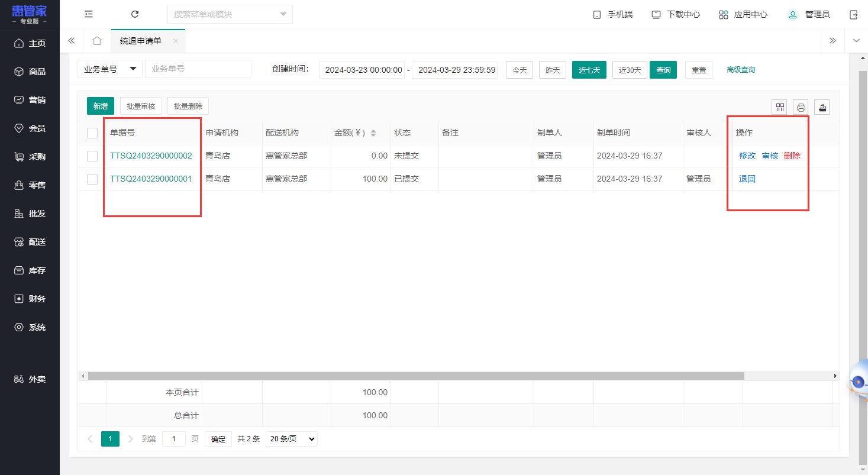Open column settings grid icon
This screenshot has height=475, width=868.
780,107
